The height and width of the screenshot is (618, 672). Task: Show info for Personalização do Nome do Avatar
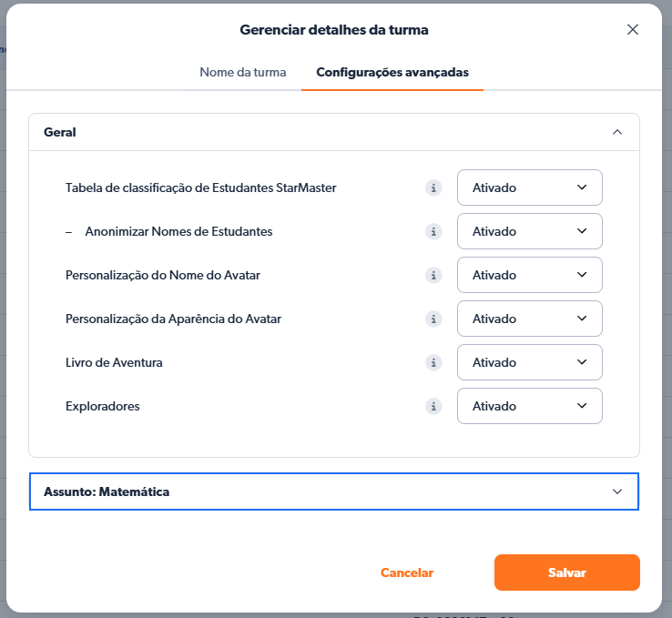pos(434,276)
